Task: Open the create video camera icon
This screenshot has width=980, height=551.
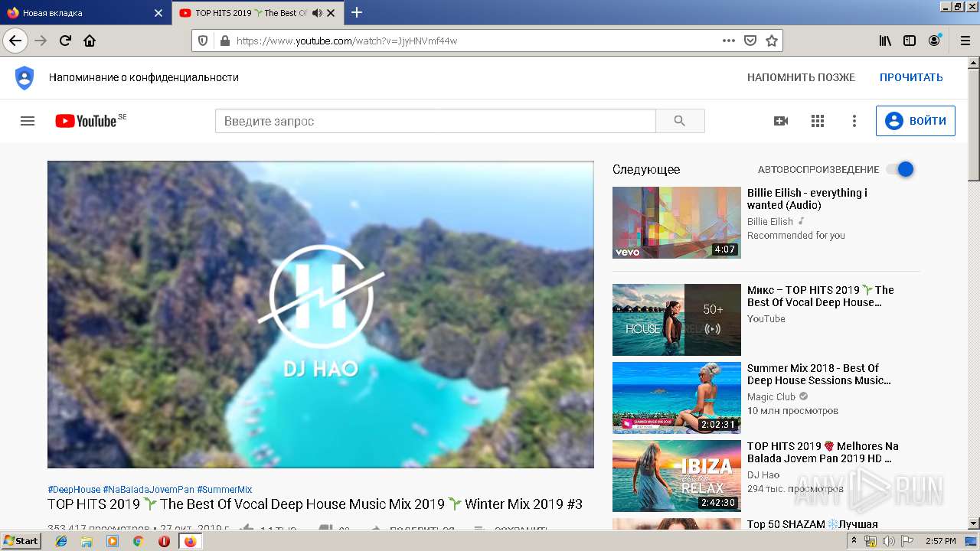Action: 781,121
